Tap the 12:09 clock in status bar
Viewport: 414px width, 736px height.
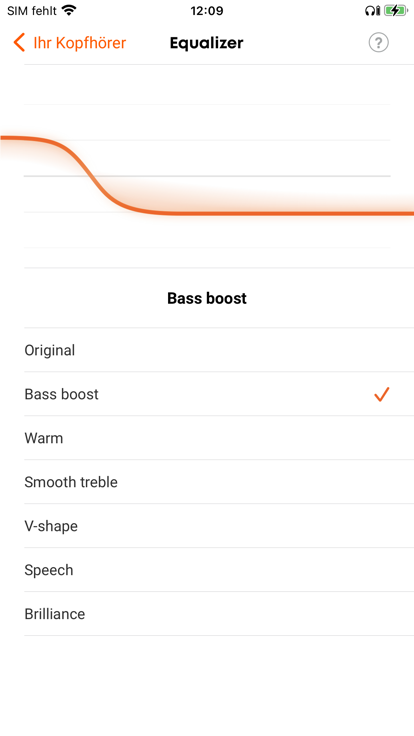click(x=207, y=10)
